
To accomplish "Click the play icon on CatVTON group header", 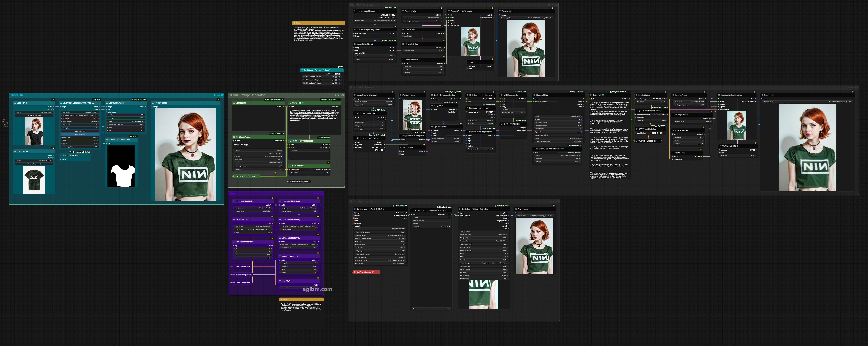I will pyautogui.click(x=215, y=95).
